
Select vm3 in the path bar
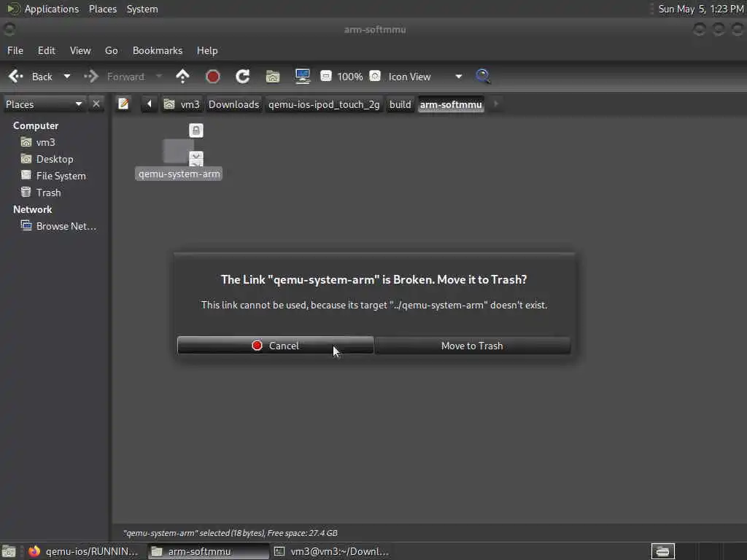click(x=182, y=104)
